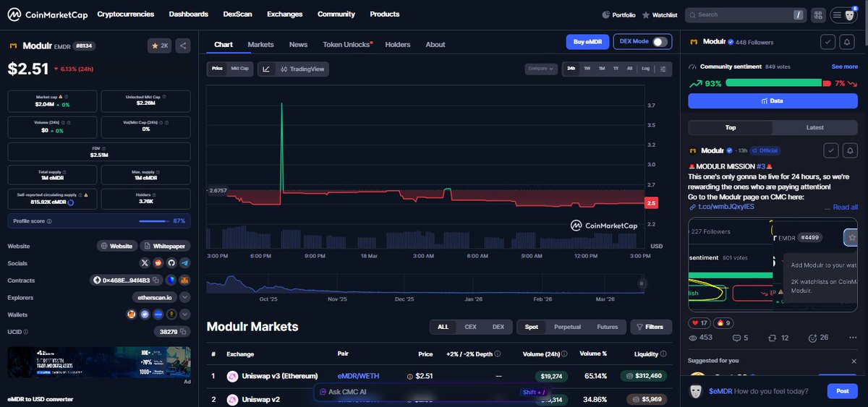Image resolution: width=868 pixels, height=407 pixels.
Task: Click the blue Data button
Action: pyautogui.click(x=773, y=100)
